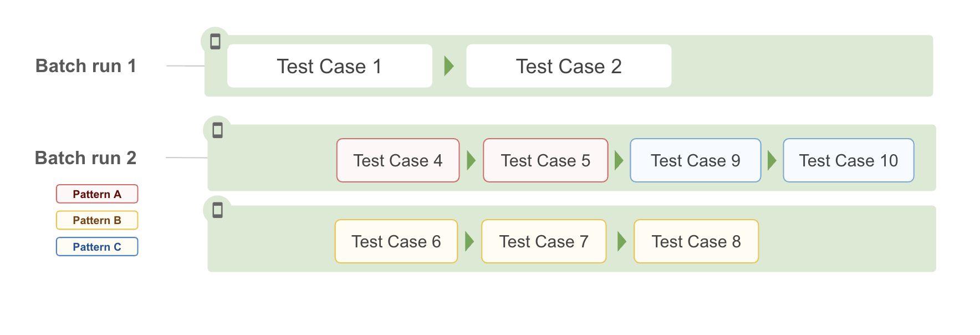Image resolution: width=980 pixels, height=335 pixels.
Task: Click the device icon above Test Case 6 row
Action: pos(217,210)
